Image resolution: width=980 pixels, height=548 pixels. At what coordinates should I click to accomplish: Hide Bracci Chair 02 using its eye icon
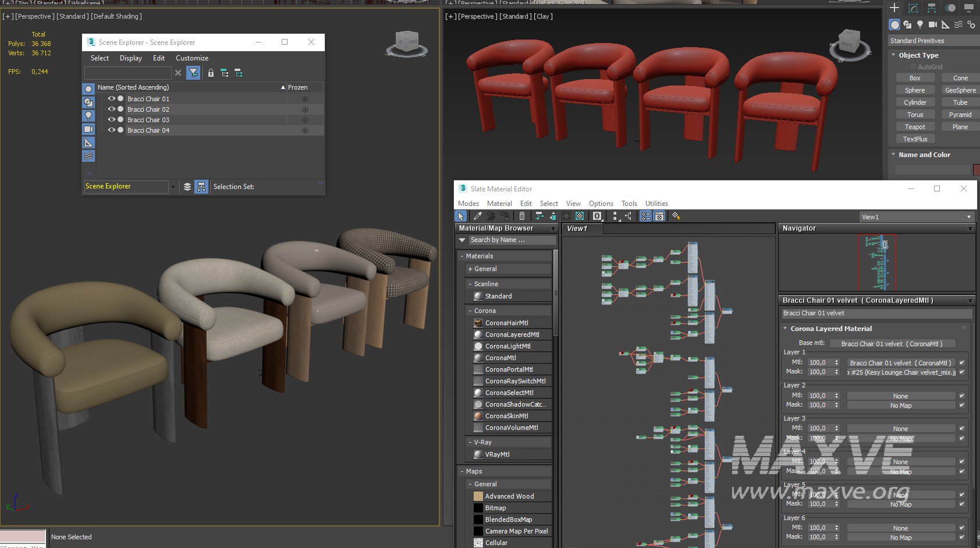point(111,109)
